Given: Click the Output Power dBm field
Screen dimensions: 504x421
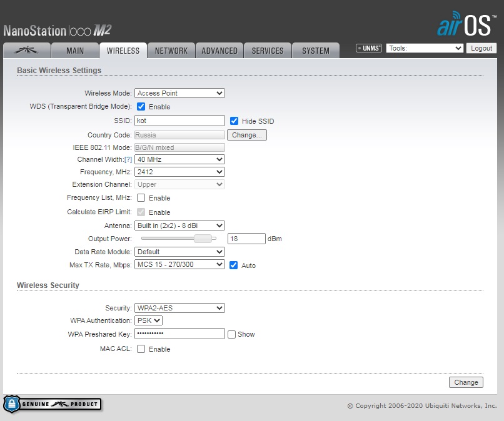Looking at the screenshot, I should point(246,239).
